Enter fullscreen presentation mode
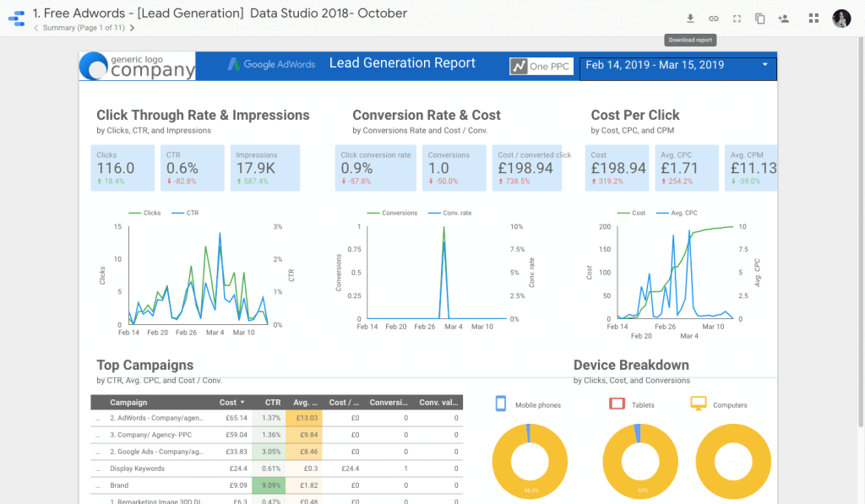 [737, 19]
